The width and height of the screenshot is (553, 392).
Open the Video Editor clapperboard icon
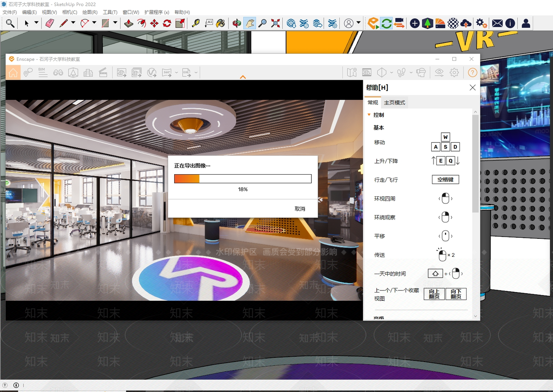pos(103,73)
